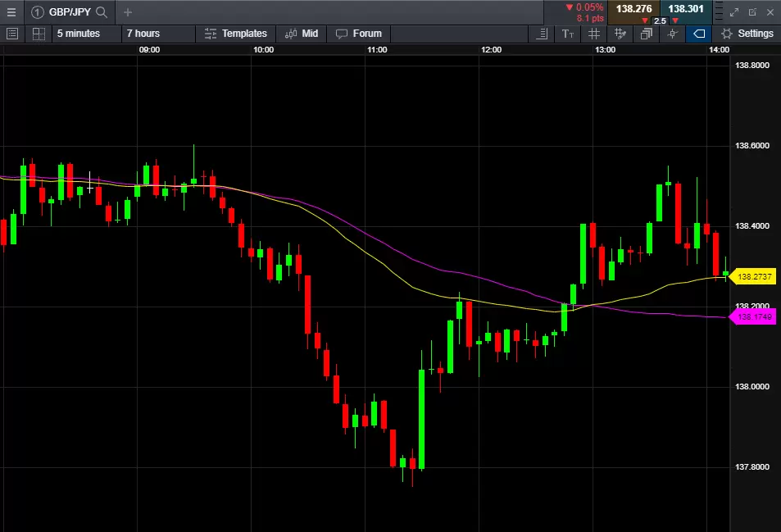Open the hamburger menu top left
Screen dimensions: 781x532
point(11,11)
